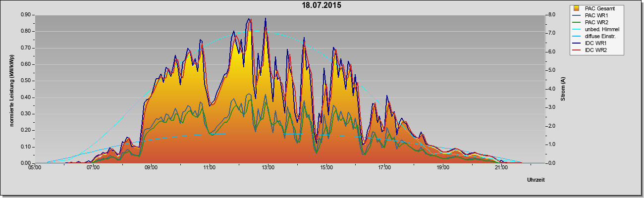Image resolution: width=644 pixels, height=198 pixels.
Task: Click the 0.90 value on left axis
Action: (26, 15)
